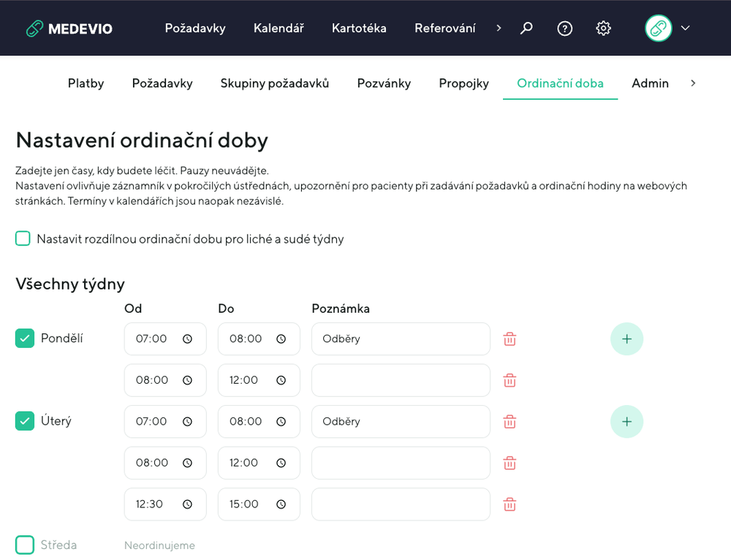Add new time slot for Úterý

[626, 422]
